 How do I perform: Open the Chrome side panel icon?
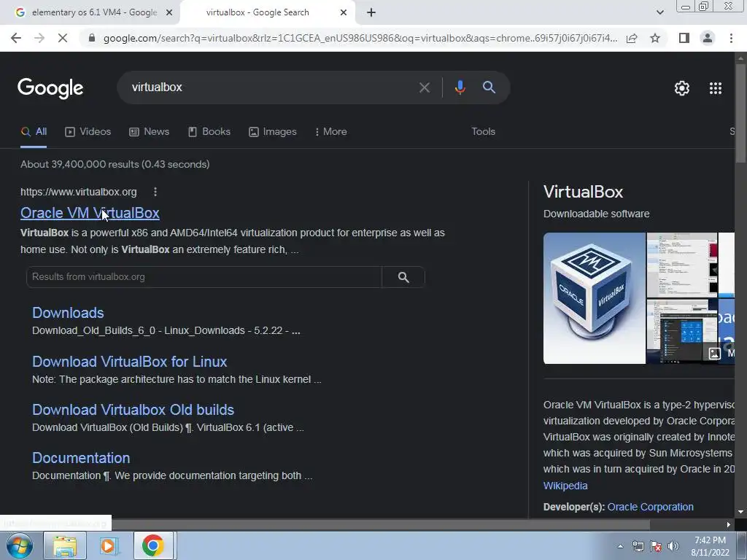[684, 38]
